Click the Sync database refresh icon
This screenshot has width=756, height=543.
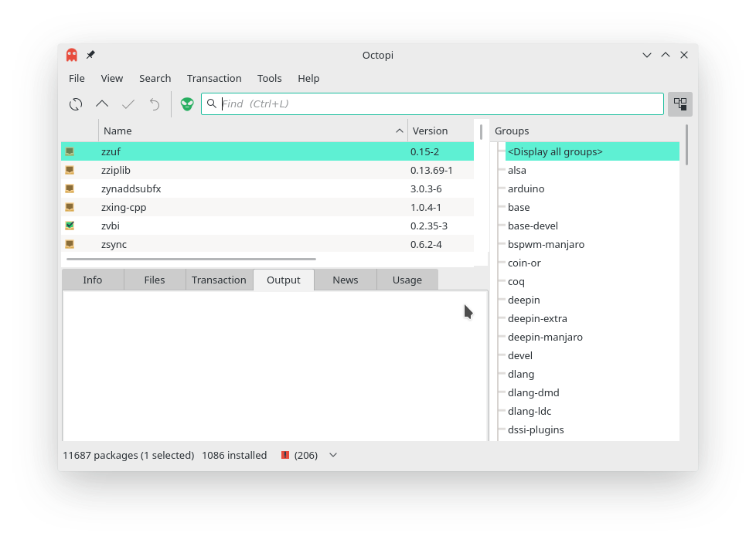point(76,104)
